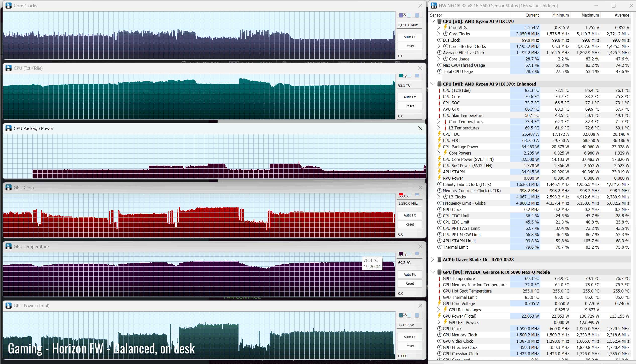
Task: Click clock icon next to Total CPU Usage
Action: tap(439, 71)
